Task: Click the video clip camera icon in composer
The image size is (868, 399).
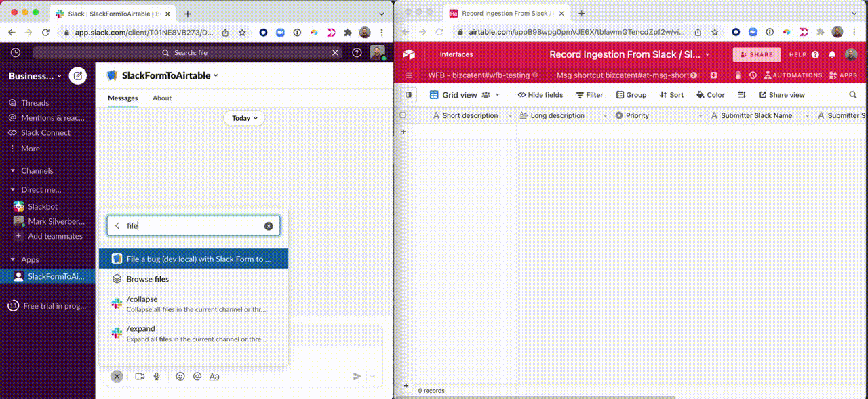Action: click(x=140, y=376)
